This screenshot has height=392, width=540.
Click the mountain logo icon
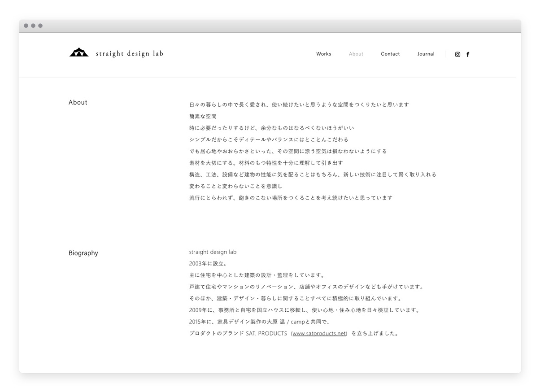[79, 52]
